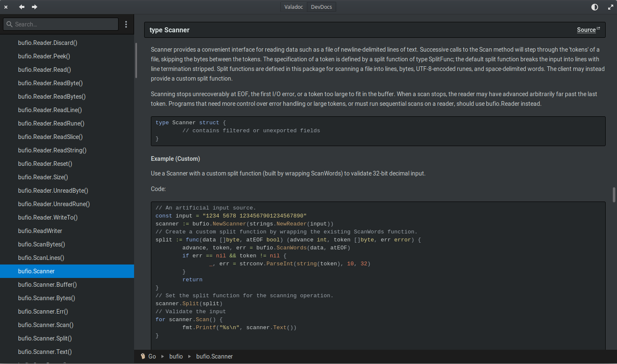Click bufio.Scanner in the breadcrumb bar

tap(214, 356)
